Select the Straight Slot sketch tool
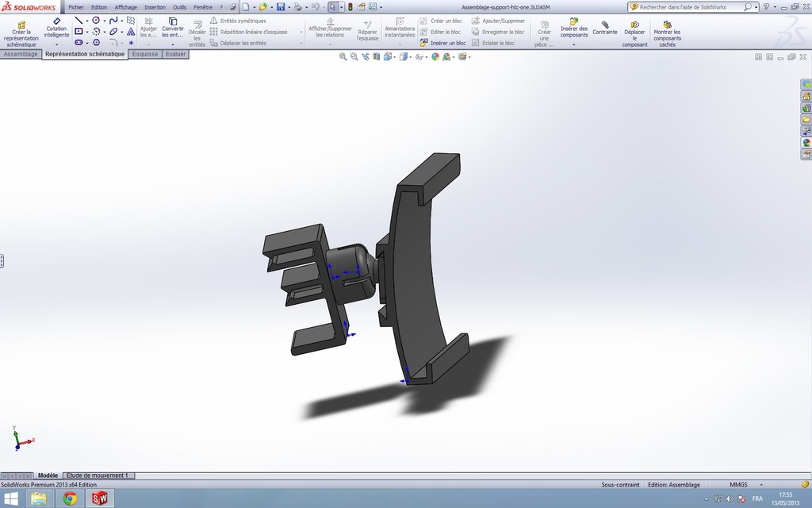 pos(79,43)
